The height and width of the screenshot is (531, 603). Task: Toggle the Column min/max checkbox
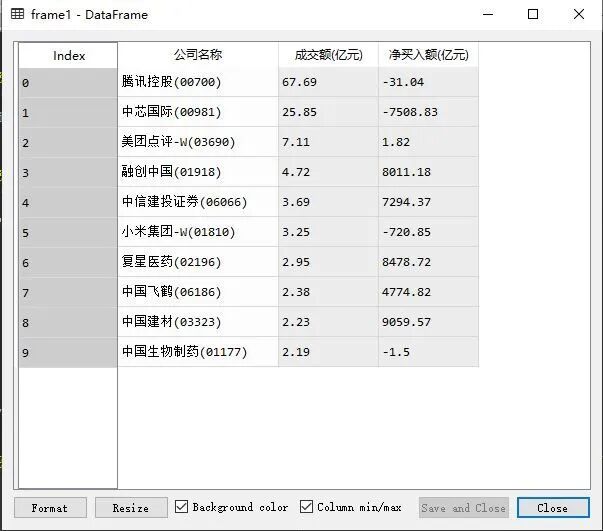pos(306,507)
